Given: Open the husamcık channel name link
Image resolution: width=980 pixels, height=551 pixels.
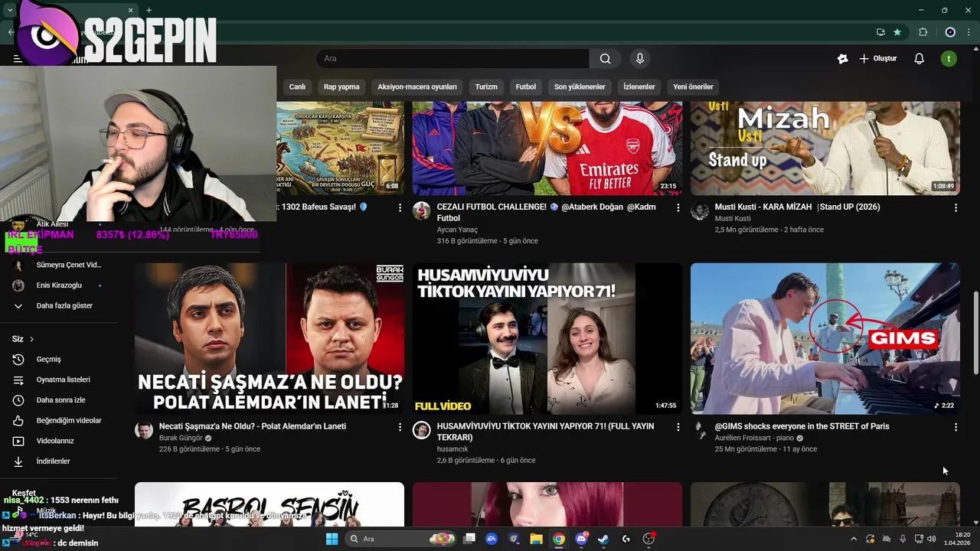Looking at the screenshot, I should click(452, 449).
